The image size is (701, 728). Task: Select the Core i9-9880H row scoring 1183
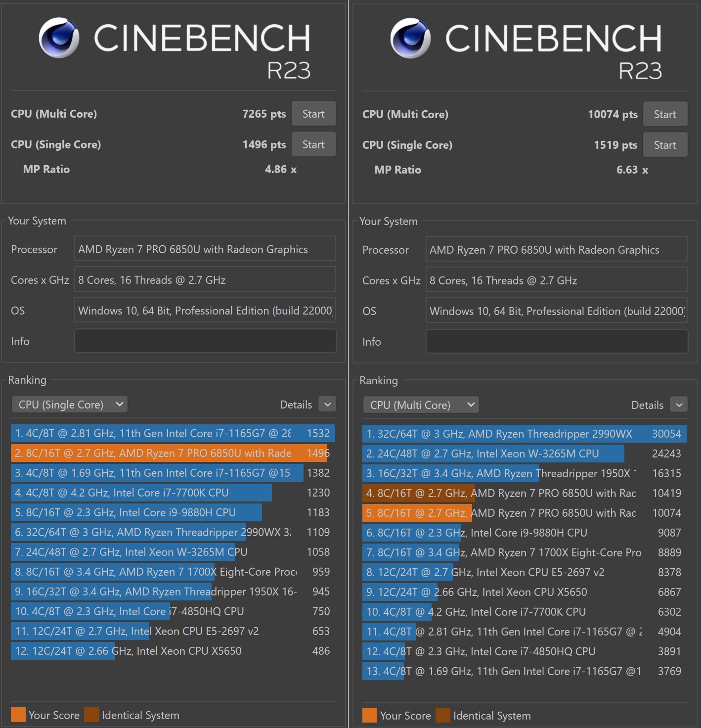(x=173, y=512)
